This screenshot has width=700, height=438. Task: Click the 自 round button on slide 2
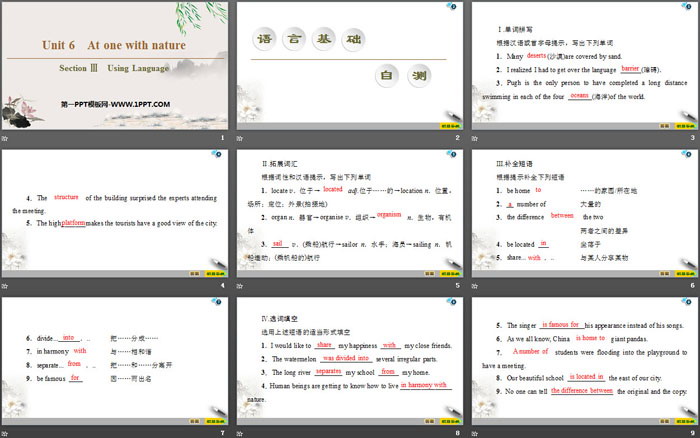click(387, 75)
